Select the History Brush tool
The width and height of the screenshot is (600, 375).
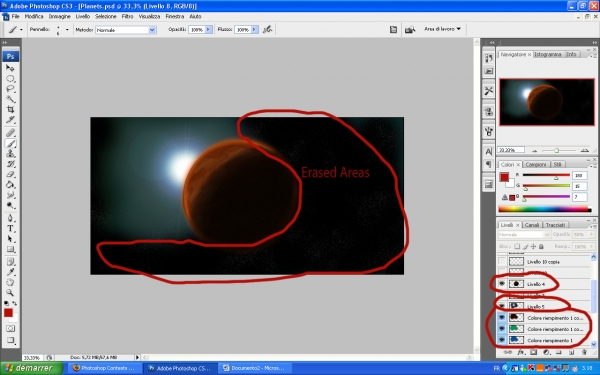(x=10, y=164)
